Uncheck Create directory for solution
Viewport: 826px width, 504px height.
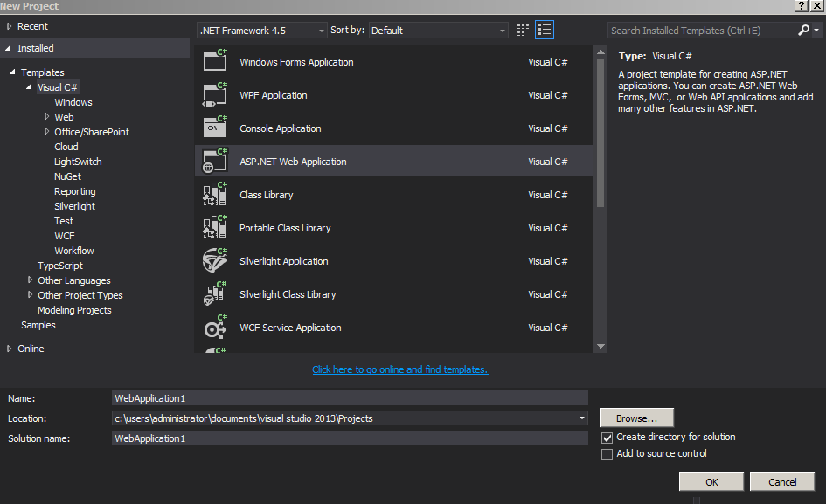pyautogui.click(x=607, y=438)
